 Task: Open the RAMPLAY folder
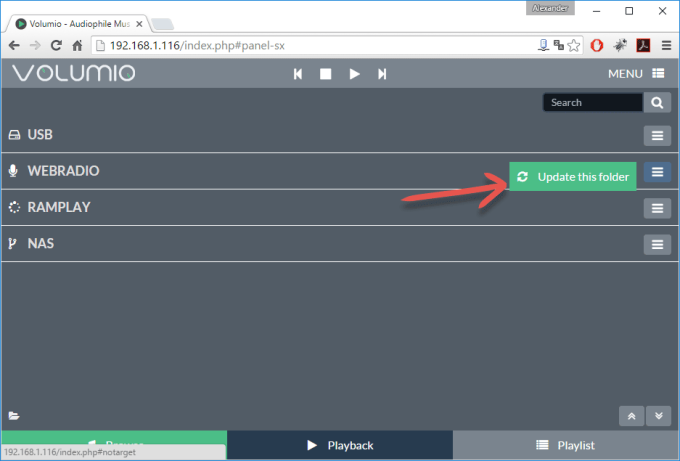point(59,207)
